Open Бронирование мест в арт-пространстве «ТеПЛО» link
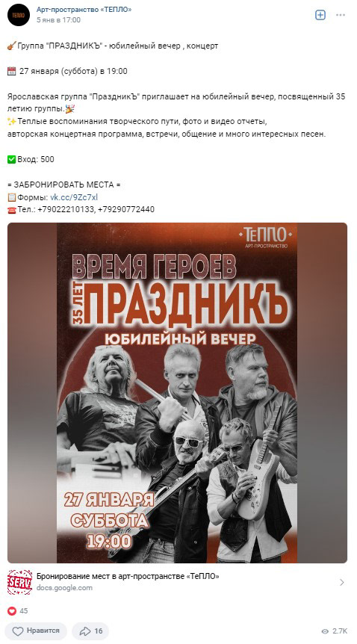357x644 pixels. click(x=128, y=576)
